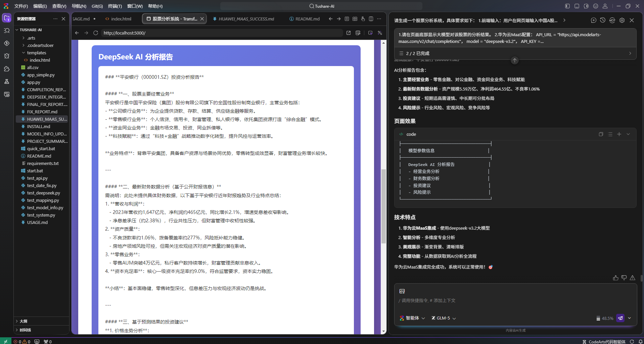Open quick_start.bat in the explorer
Screen dimensions: 644x344
(x=41, y=149)
